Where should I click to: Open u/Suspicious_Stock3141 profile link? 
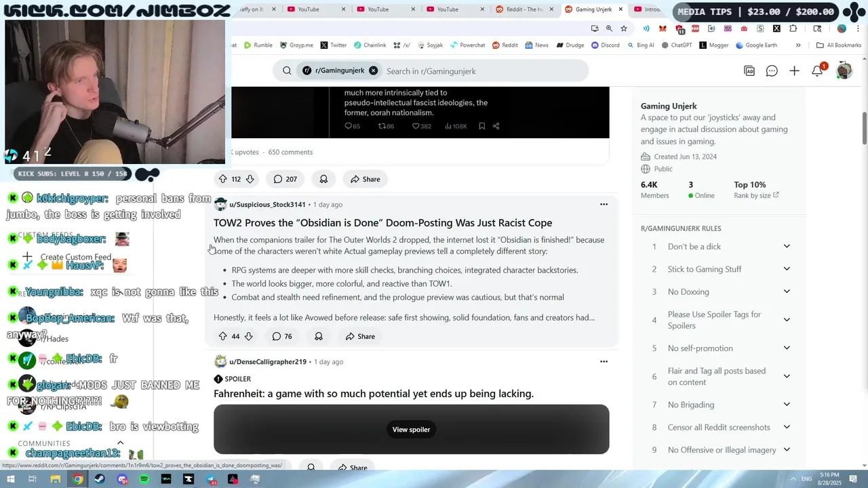click(267, 204)
